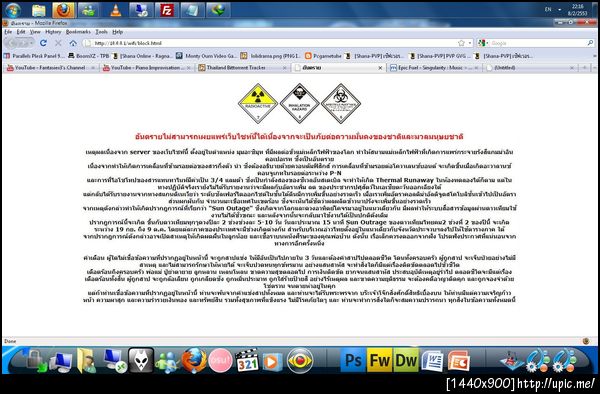Open Dreamweaver from the dock

[x=406, y=360]
